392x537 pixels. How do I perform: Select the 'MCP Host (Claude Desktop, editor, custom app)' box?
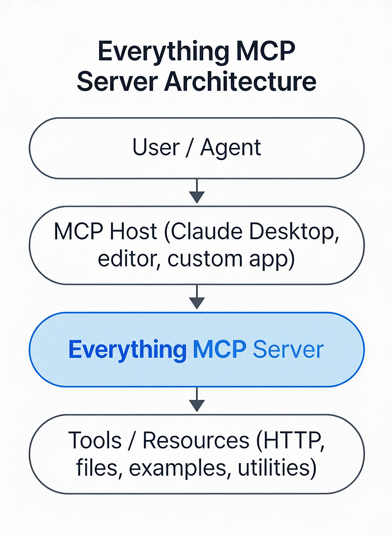coord(197,245)
